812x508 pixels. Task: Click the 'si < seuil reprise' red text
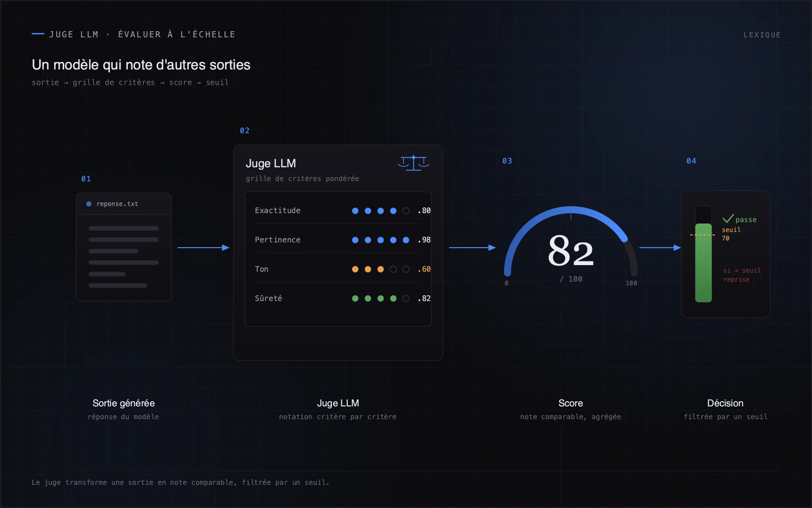click(x=742, y=275)
